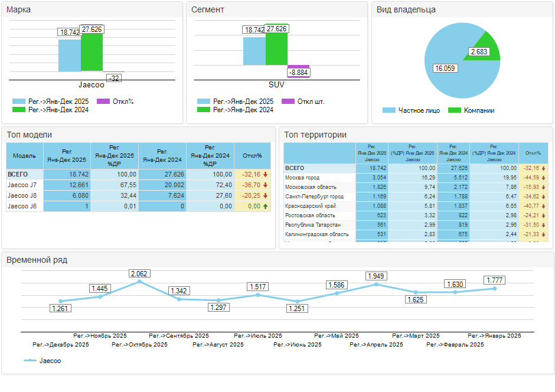This screenshot has height=392, width=555.
Task: Click red arrow in Jaecoo J8 row
Action: click(x=266, y=195)
